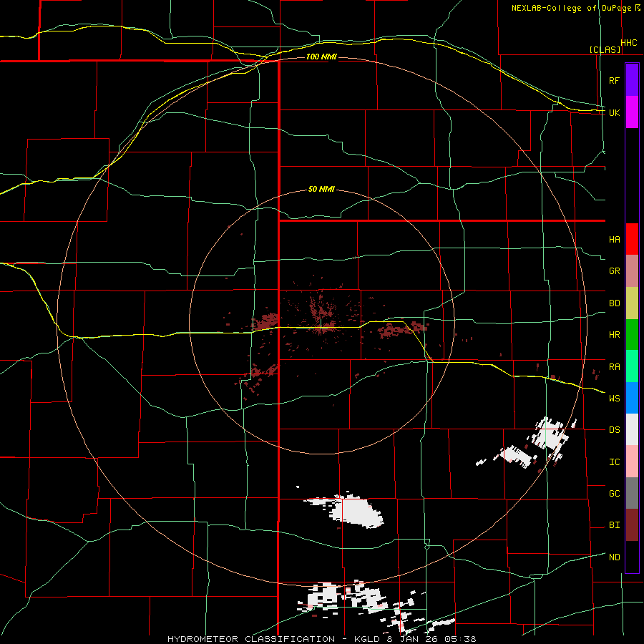Click the [CLAS] unit label
This screenshot has height=644, width=644.
pos(605,49)
